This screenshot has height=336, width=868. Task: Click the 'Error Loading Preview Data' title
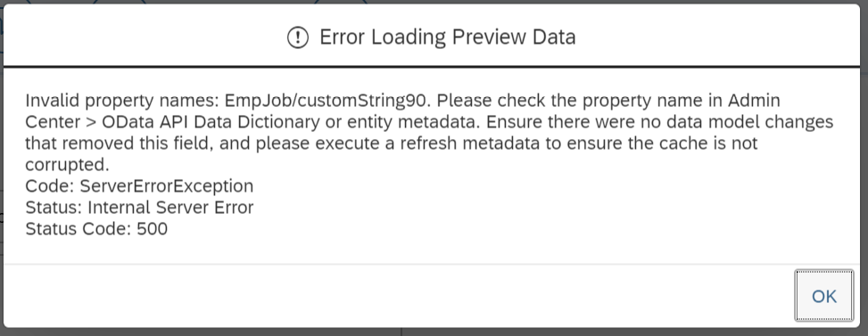point(447,37)
